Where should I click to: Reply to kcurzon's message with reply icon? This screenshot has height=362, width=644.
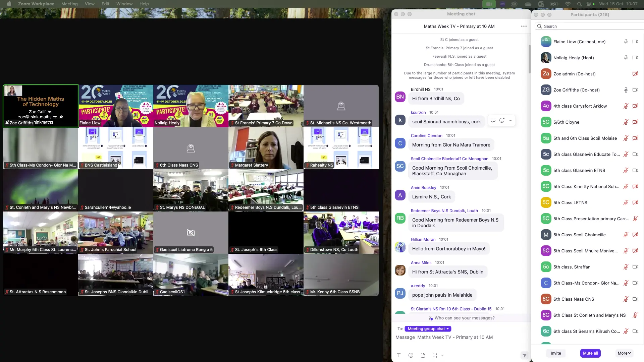tap(493, 120)
